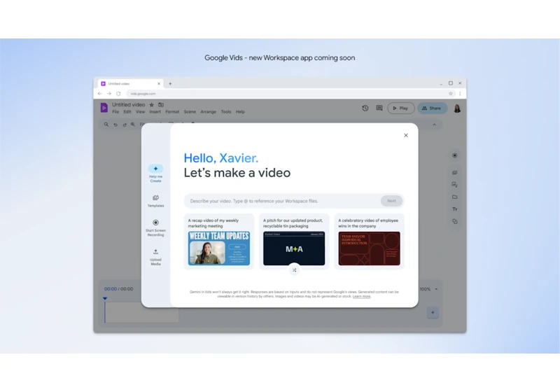Viewport: 560px width, 392px height.
Task: Open the Edit menu
Action: click(x=127, y=112)
